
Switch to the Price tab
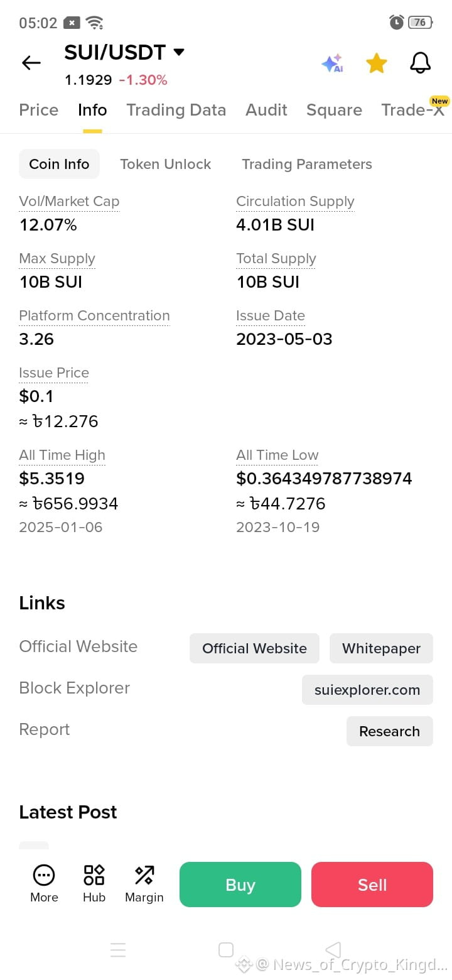39,110
